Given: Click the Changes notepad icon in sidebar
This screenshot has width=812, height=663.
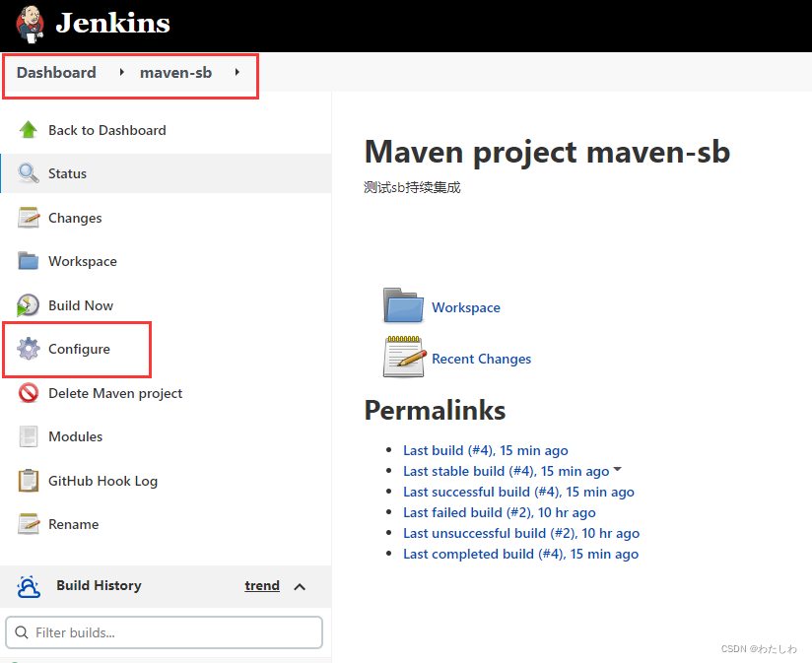Looking at the screenshot, I should pyautogui.click(x=28, y=218).
